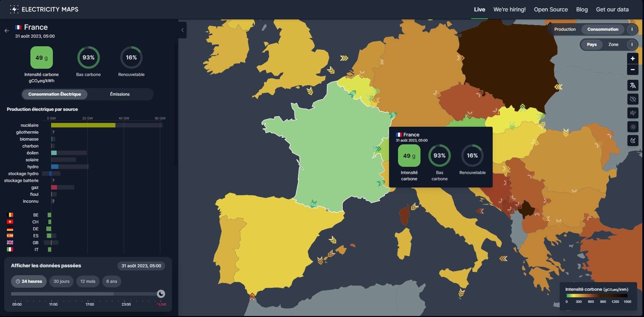Open the language selector icon
Viewport: 644px width, 317px height.
[633, 86]
